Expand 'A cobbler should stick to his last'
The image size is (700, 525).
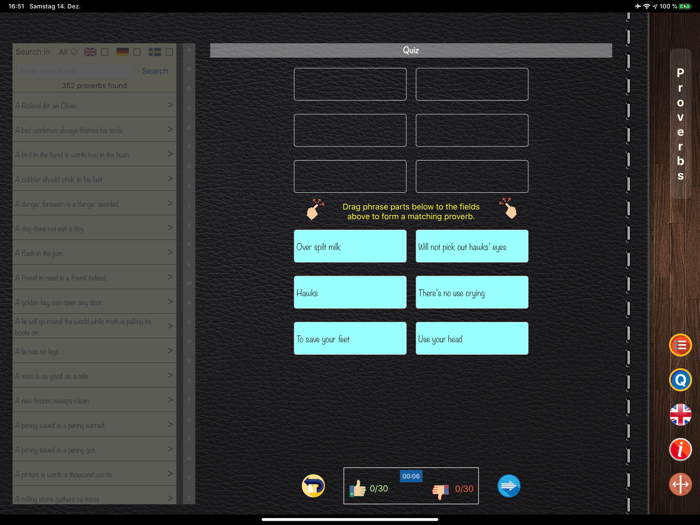pos(94,179)
